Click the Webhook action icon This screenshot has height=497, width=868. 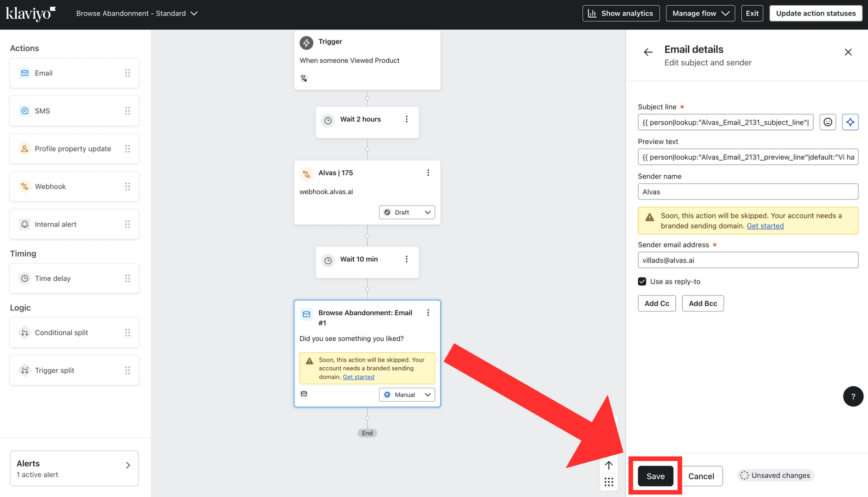coord(25,186)
